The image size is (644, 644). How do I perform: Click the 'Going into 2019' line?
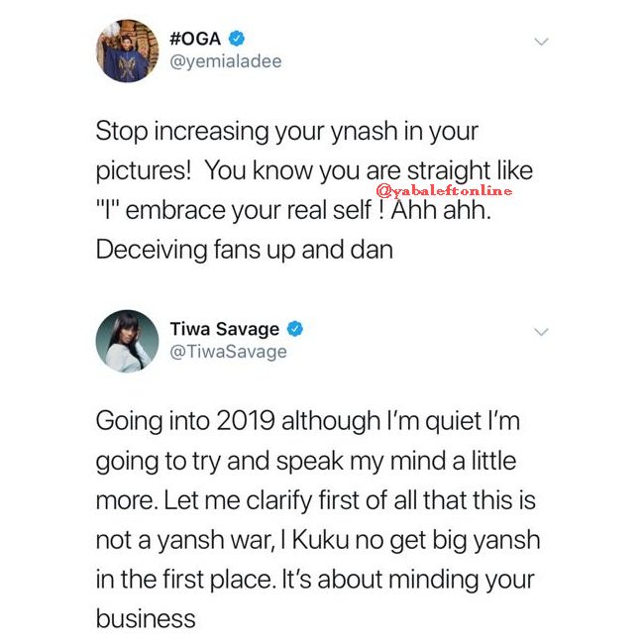click(x=306, y=421)
